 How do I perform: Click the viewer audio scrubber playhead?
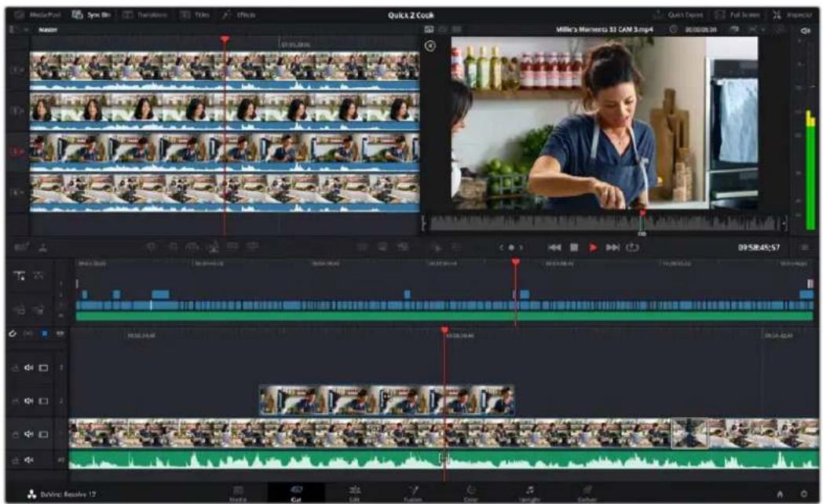click(x=642, y=213)
